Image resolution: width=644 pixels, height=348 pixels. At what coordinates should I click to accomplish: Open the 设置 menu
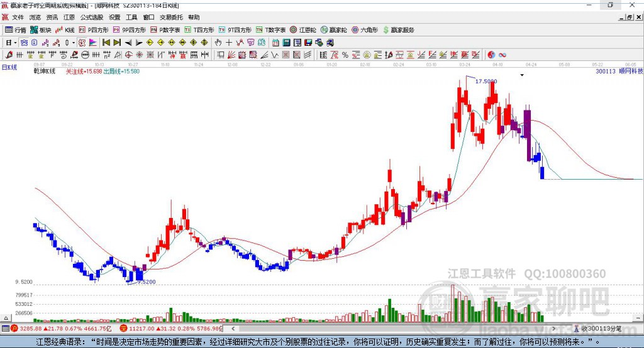coord(114,17)
